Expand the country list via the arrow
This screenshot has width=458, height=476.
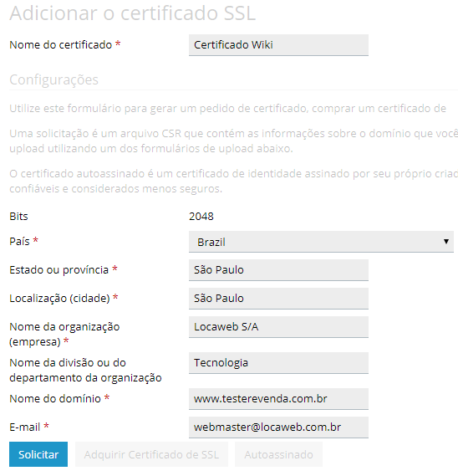[x=445, y=242]
